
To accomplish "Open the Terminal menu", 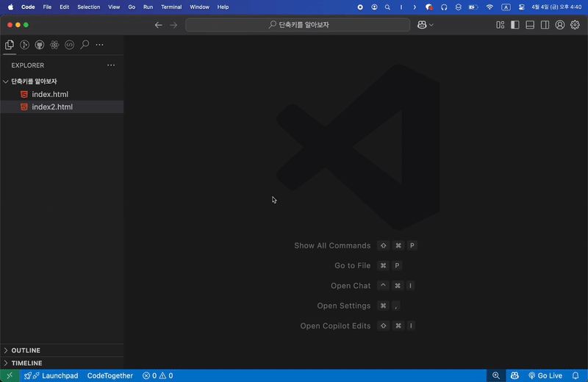I will [171, 7].
